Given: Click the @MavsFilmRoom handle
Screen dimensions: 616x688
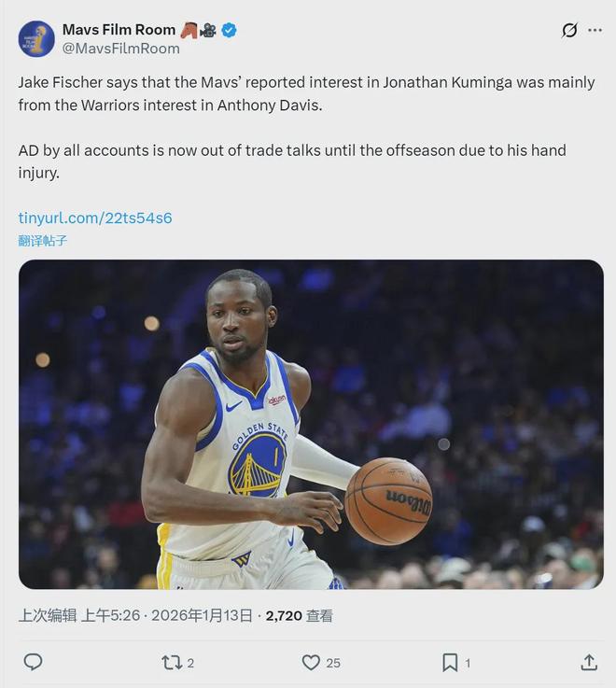Looking at the screenshot, I should [120, 48].
